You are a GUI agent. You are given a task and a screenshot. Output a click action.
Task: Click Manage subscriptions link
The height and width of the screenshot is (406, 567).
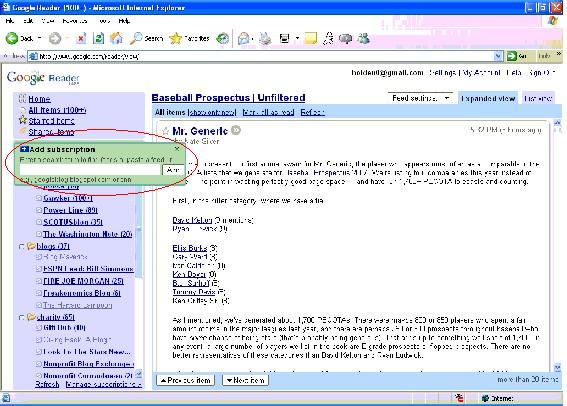tap(103, 384)
